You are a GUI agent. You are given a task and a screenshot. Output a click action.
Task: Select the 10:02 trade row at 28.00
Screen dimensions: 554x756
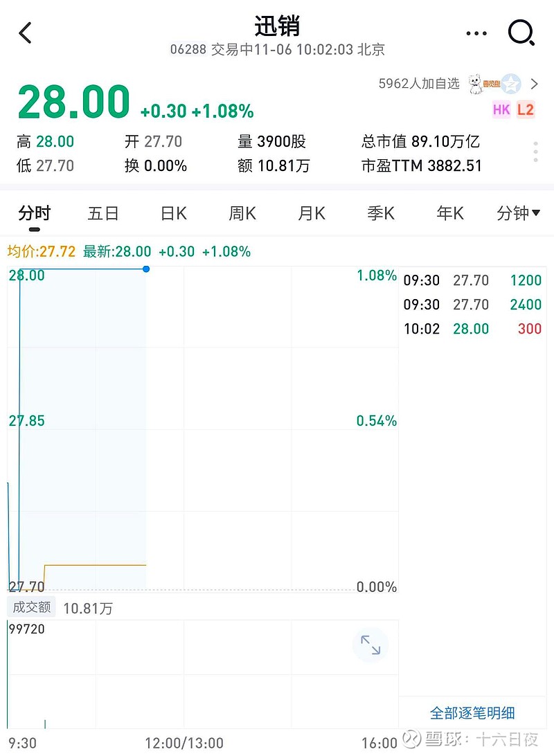(472, 329)
